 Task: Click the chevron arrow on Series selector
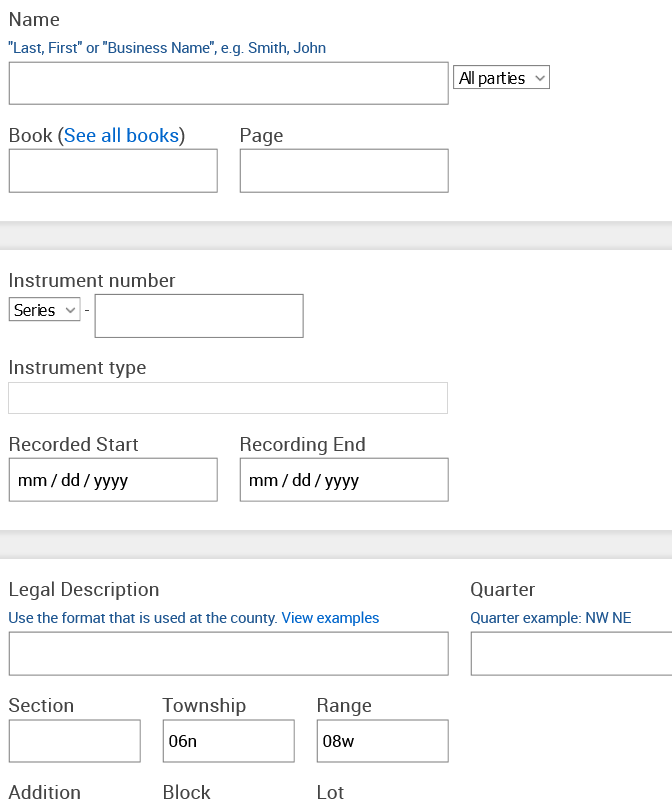(70, 310)
